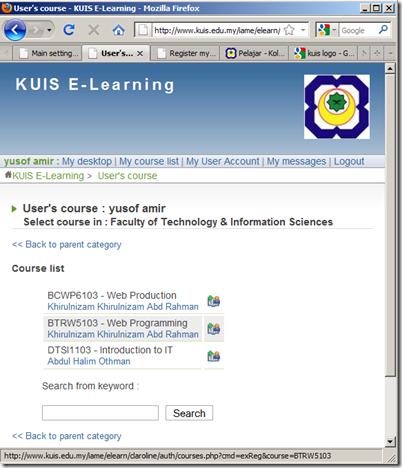
Task: Open the My messages link
Action: pyautogui.click(x=296, y=161)
